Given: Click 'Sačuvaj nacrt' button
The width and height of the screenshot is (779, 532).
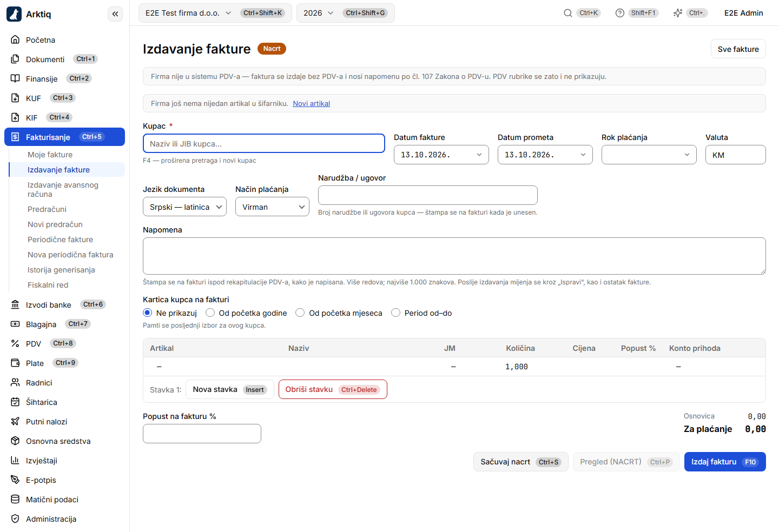Looking at the screenshot, I should (x=521, y=462).
